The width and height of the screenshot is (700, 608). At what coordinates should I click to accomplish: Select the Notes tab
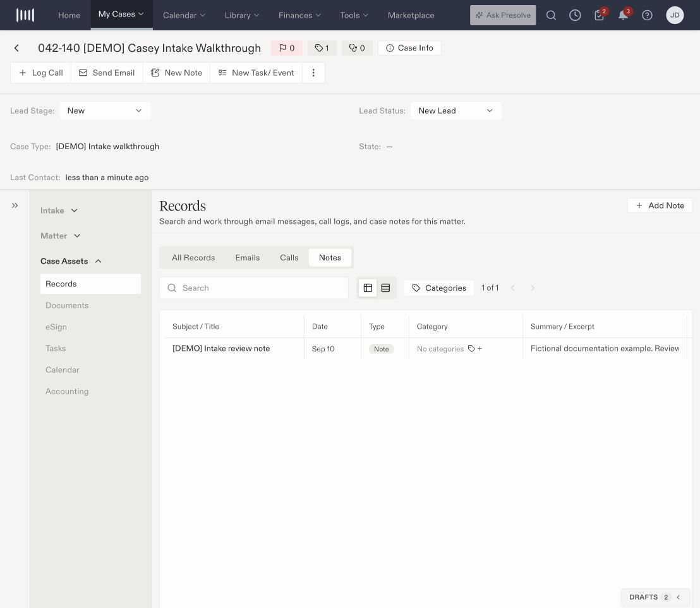pos(330,258)
